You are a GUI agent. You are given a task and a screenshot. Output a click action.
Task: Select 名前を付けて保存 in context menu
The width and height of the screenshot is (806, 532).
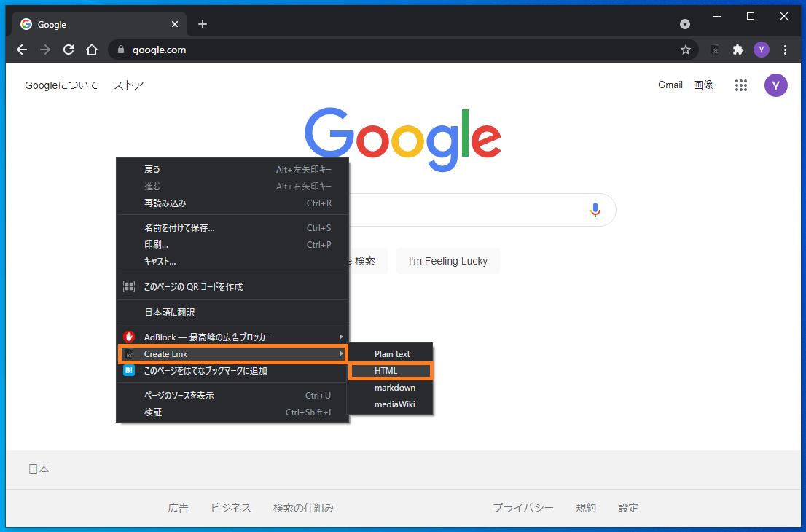(x=233, y=227)
